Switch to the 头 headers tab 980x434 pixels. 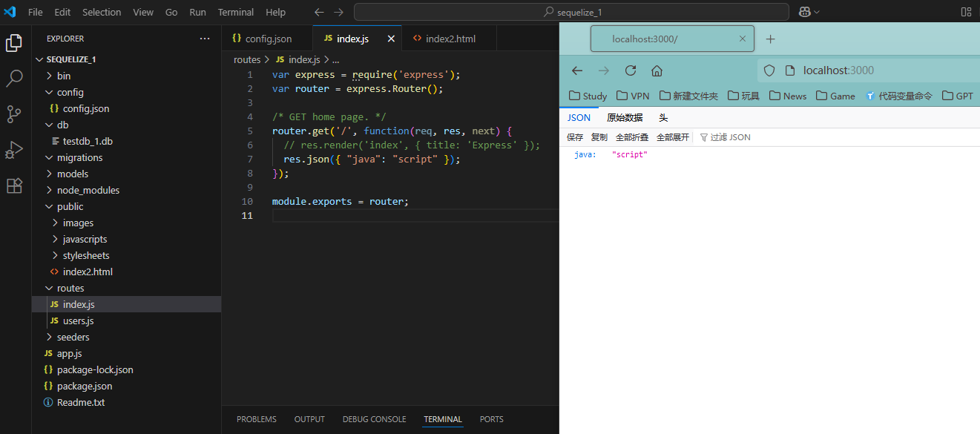click(x=663, y=117)
